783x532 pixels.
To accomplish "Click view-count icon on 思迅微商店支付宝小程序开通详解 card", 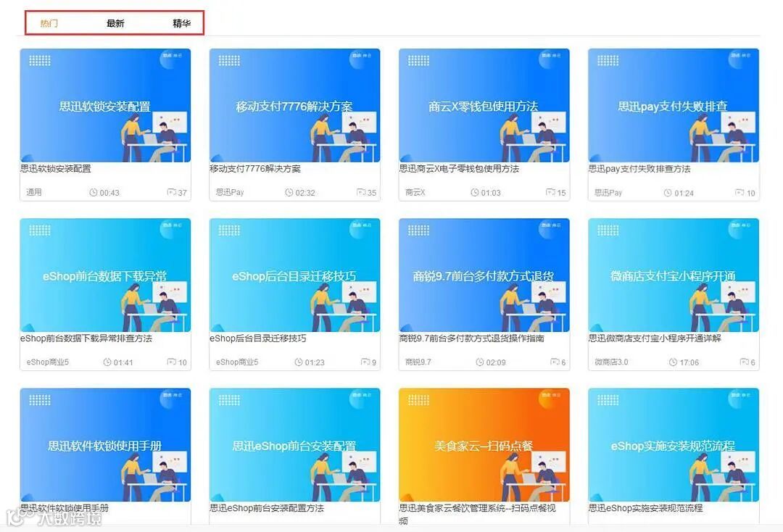I will (745, 362).
